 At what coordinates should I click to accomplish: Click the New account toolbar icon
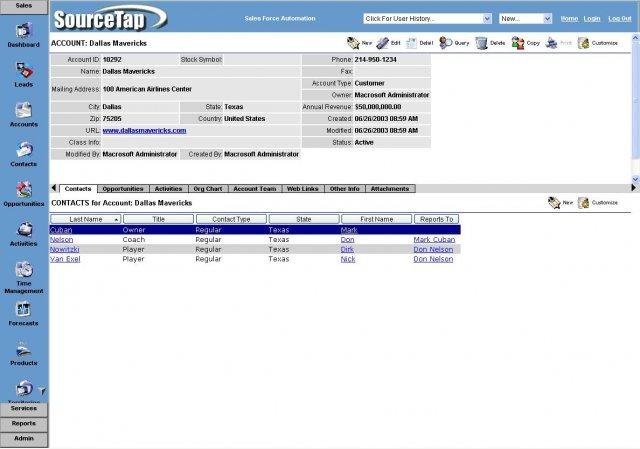[x=353, y=42]
